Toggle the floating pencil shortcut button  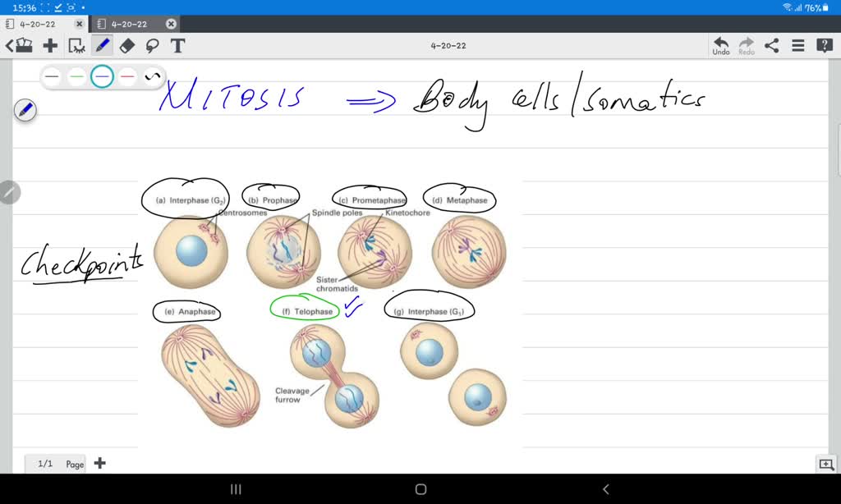25,109
